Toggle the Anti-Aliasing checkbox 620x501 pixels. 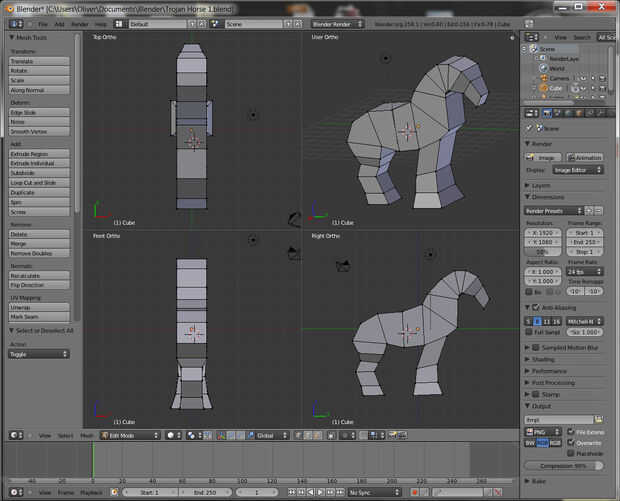(535, 307)
